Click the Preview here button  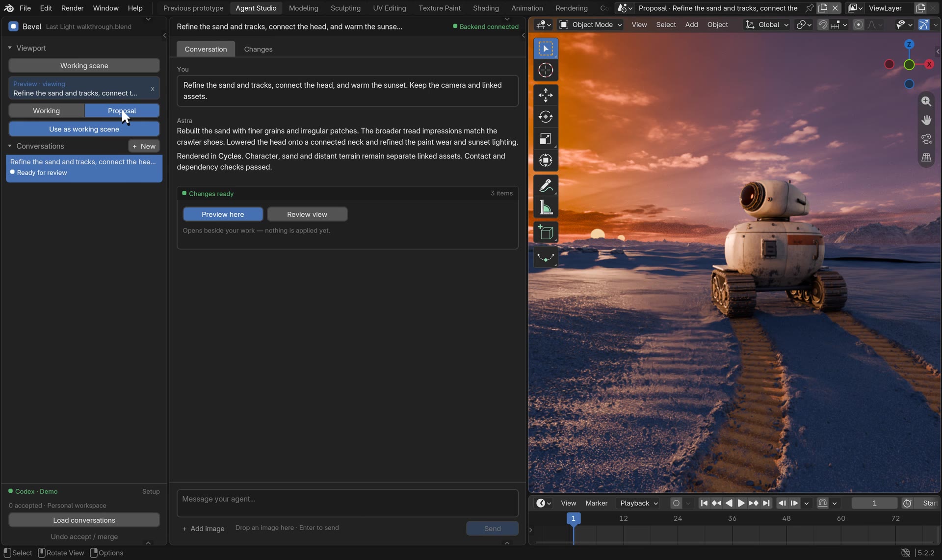[223, 214]
